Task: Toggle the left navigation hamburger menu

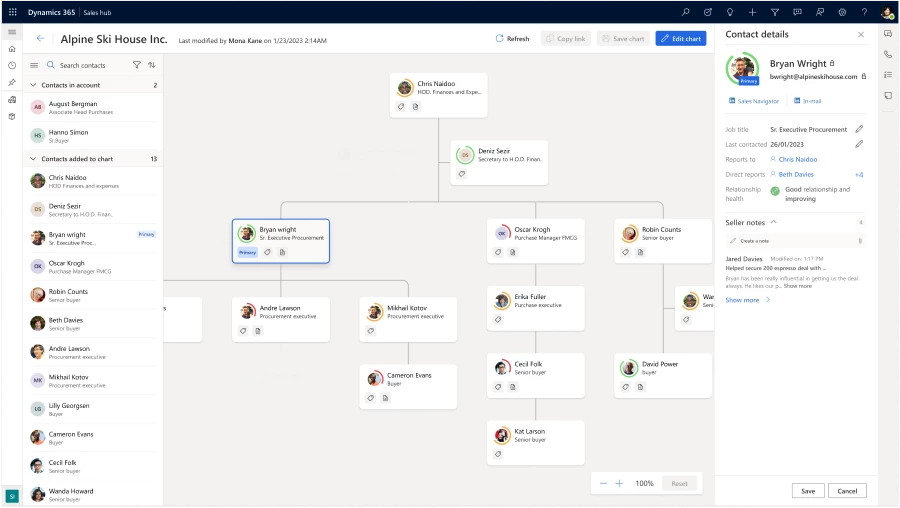Action: 12,32
